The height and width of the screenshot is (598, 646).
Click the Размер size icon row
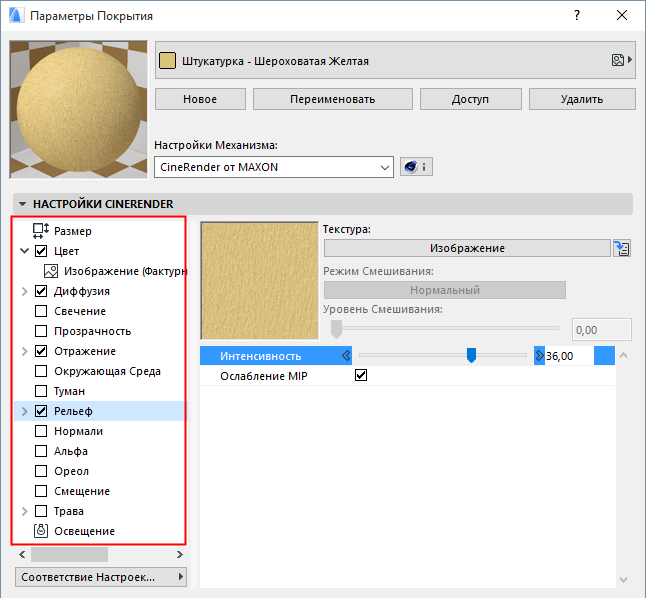[x=41, y=231]
